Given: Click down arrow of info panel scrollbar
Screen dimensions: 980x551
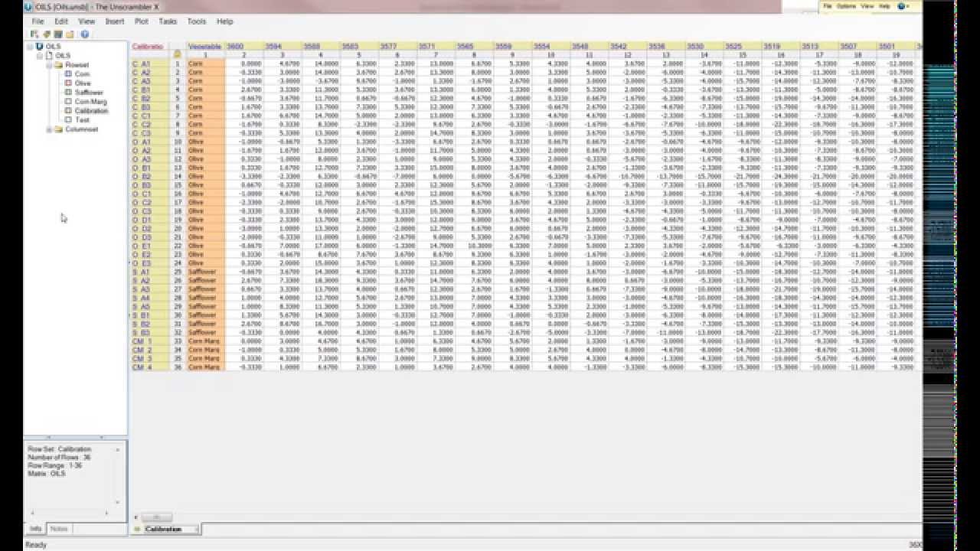Looking at the screenshot, I should click(117, 503).
